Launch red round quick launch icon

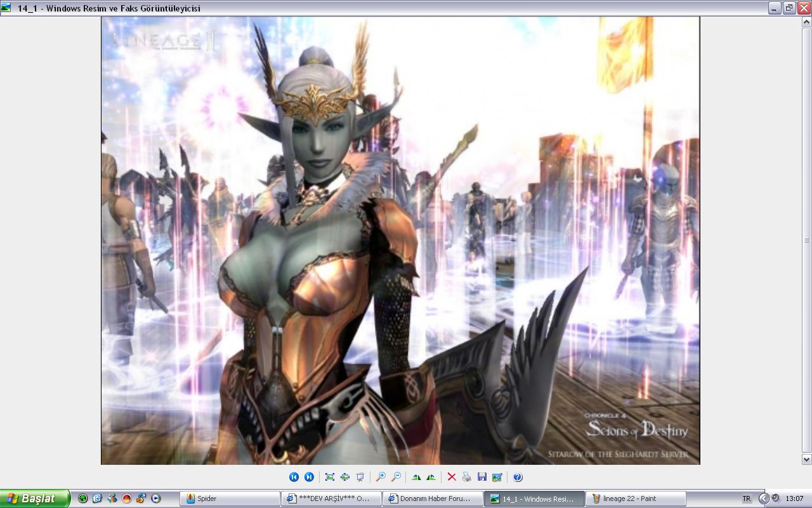point(127,498)
